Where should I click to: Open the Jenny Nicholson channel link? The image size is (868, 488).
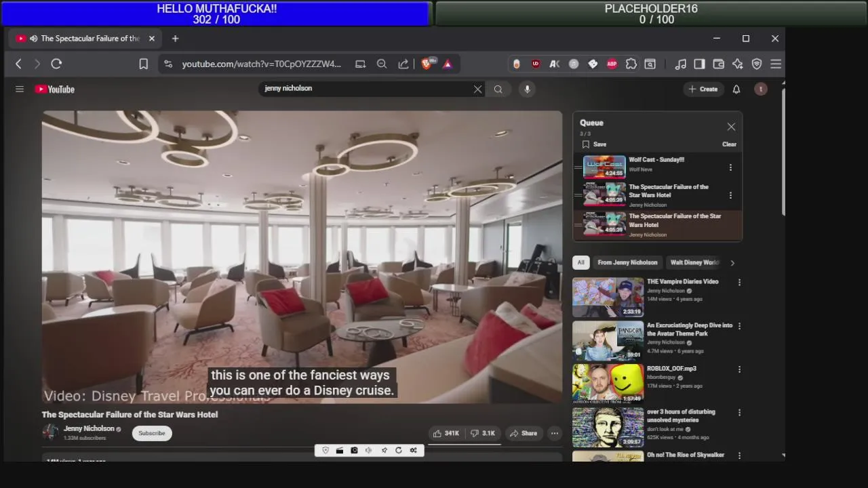(x=89, y=428)
